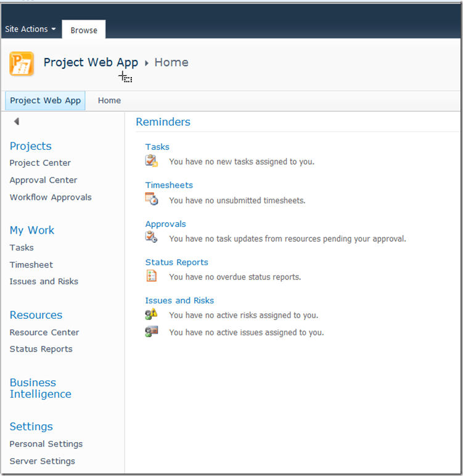Click the active risks warning icon
This screenshot has height=476, width=463.
(151, 314)
